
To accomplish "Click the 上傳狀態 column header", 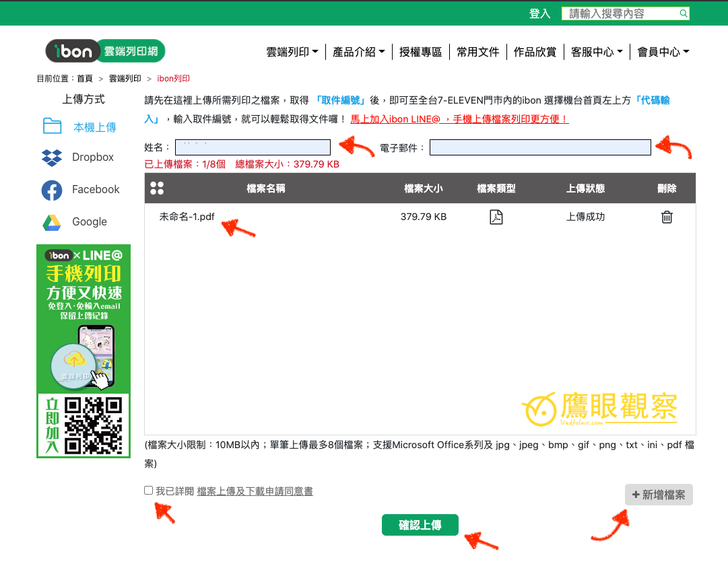I will click(x=585, y=188).
